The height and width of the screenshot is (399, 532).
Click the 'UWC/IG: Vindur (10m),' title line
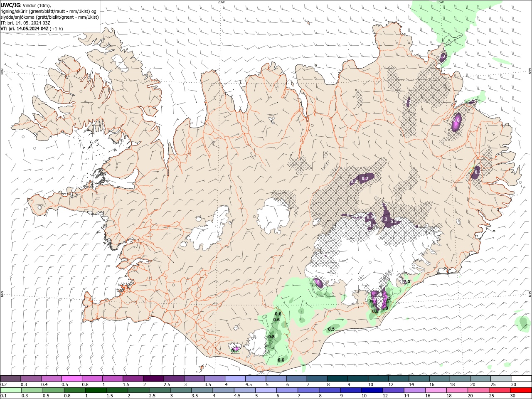[x=25, y=5]
